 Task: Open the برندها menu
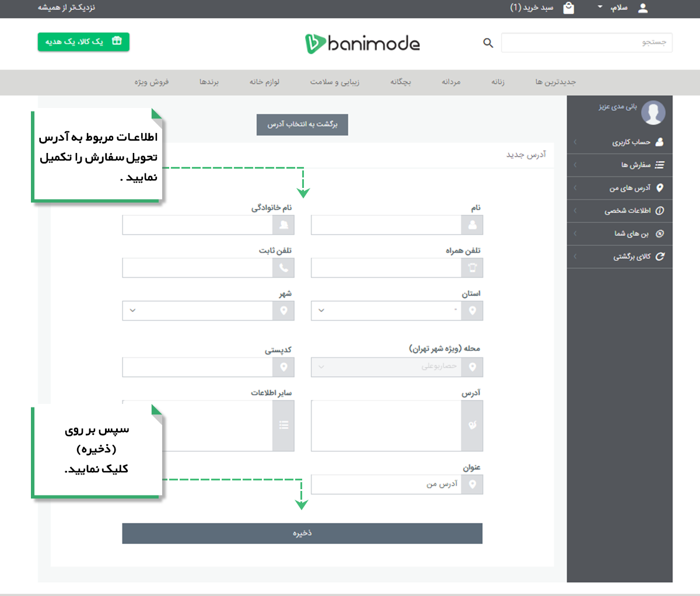coord(209,82)
